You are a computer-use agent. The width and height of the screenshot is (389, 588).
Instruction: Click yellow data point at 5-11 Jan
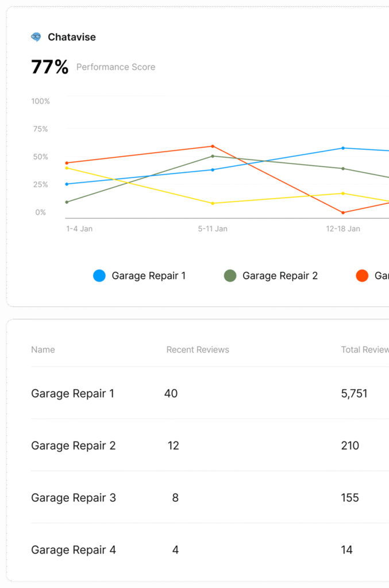pyautogui.click(x=213, y=203)
